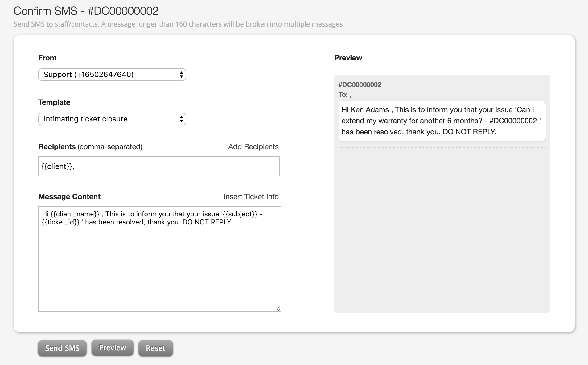Viewport: 588px width, 365px height.
Task: Click the preview message bubble text
Action: pos(442,121)
